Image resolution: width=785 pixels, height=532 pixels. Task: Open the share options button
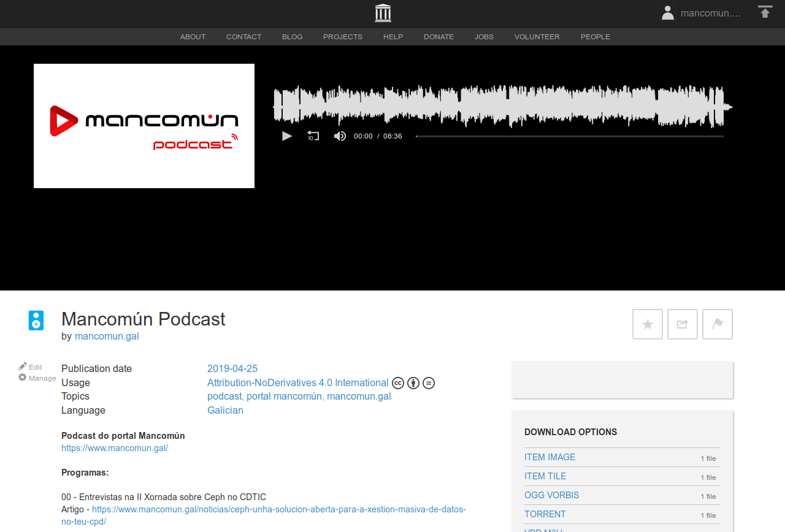tap(683, 324)
